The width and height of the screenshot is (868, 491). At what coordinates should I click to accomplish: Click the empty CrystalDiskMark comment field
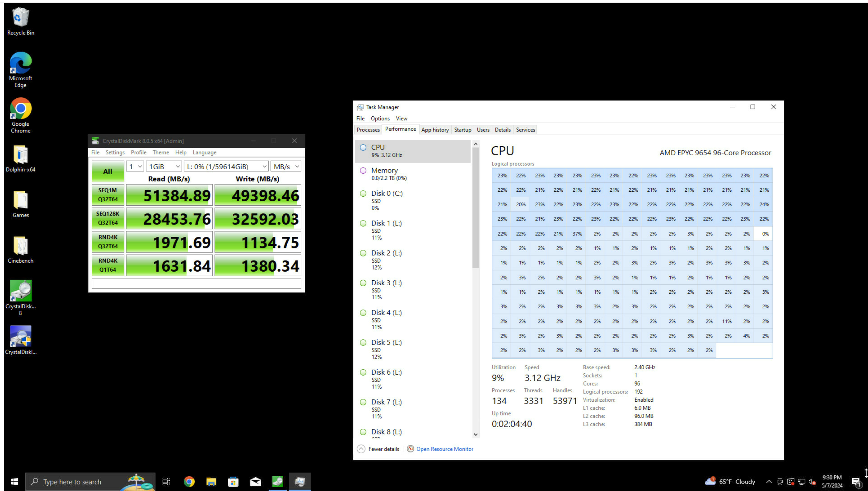[196, 283]
